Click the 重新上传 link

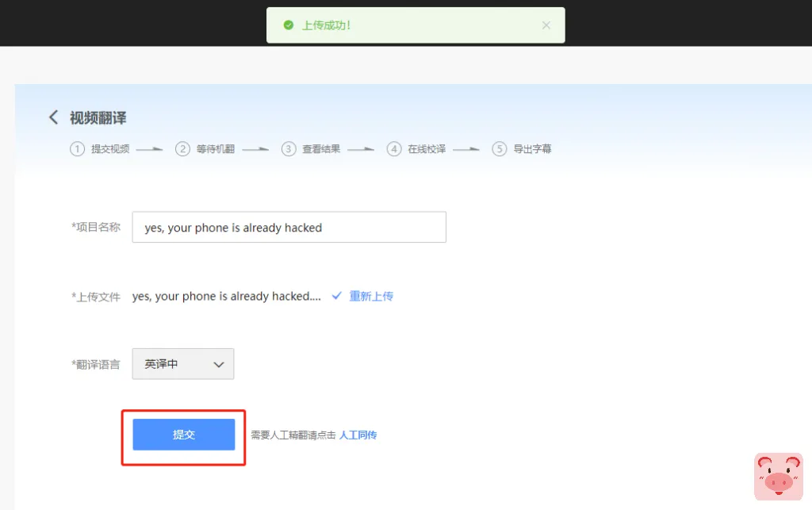[x=371, y=296]
